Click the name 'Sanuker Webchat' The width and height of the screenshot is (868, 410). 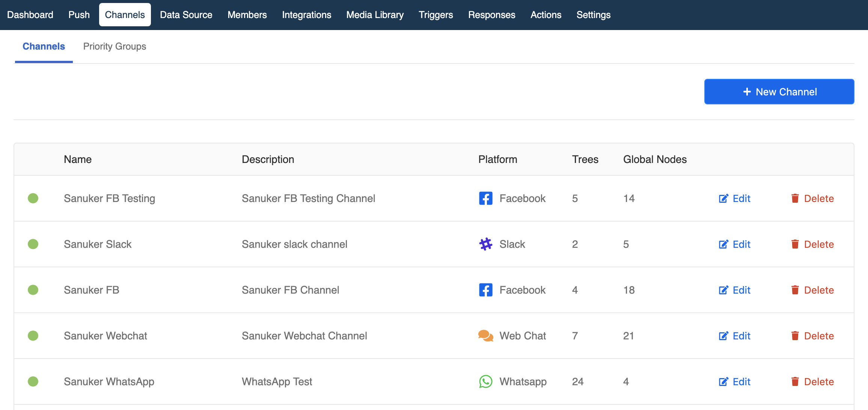pyautogui.click(x=105, y=336)
